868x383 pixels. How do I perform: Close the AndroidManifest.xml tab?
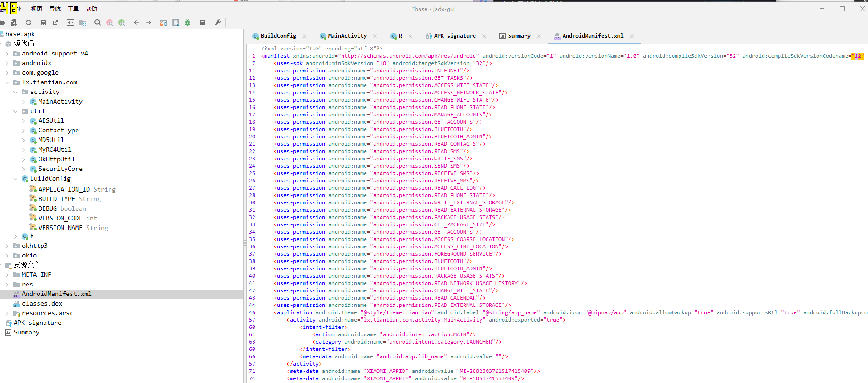tap(632, 36)
